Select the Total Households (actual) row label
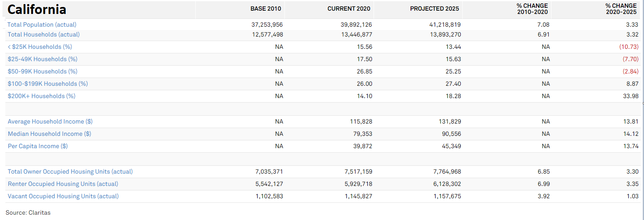 (x=44, y=34)
